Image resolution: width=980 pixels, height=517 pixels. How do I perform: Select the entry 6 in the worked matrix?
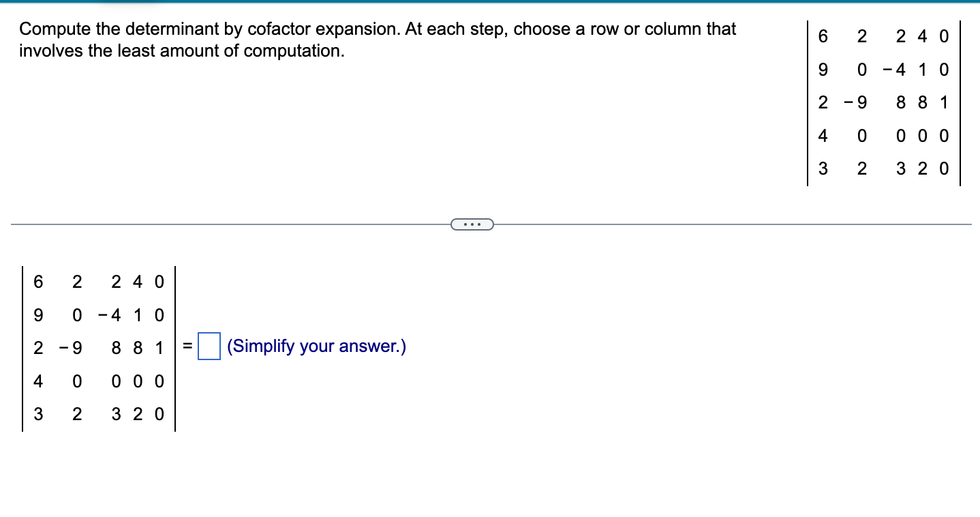(x=38, y=282)
